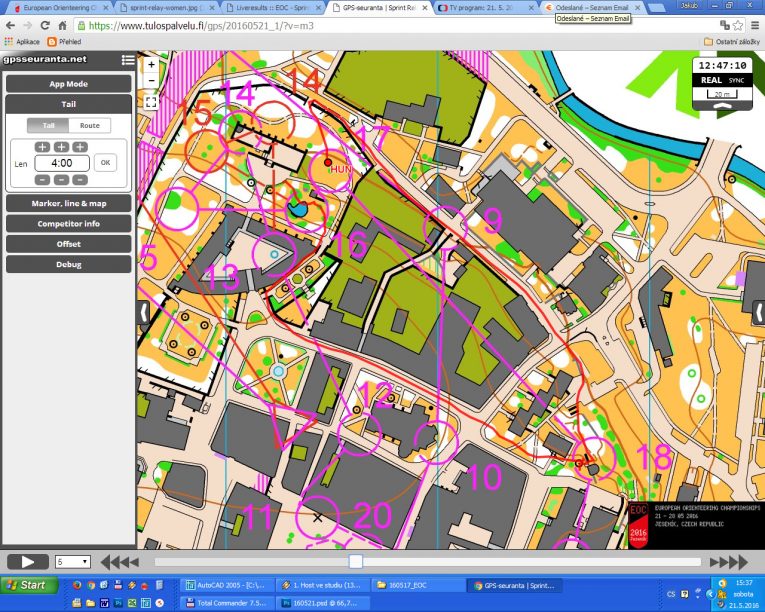
Task: Confirm tail length with the OK button
Action: click(x=105, y=163)
